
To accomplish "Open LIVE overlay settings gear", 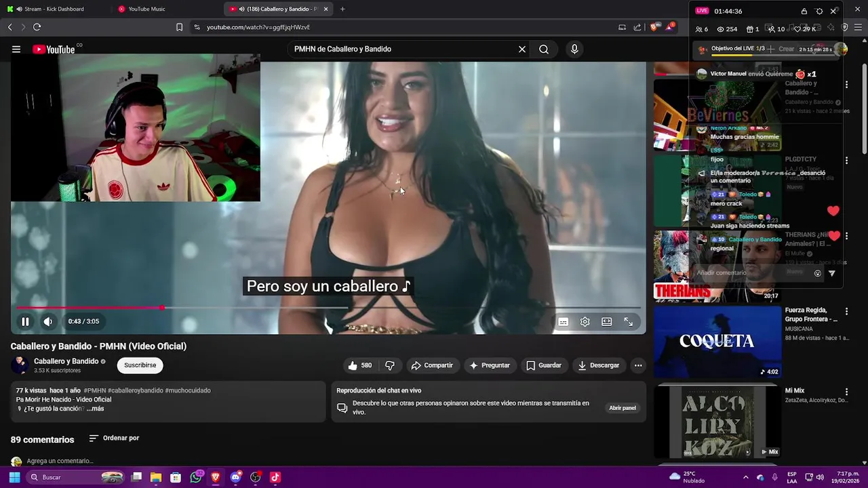I will coord(819,11).
